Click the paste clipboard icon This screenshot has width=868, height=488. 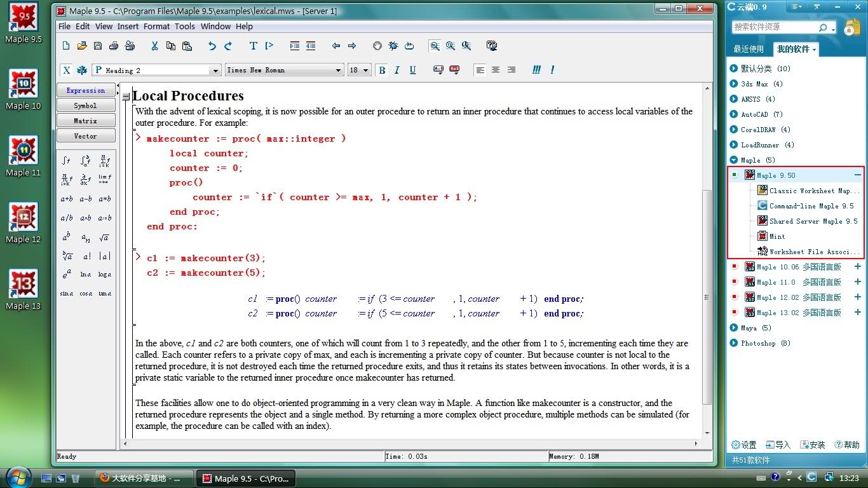coord(186,46)
